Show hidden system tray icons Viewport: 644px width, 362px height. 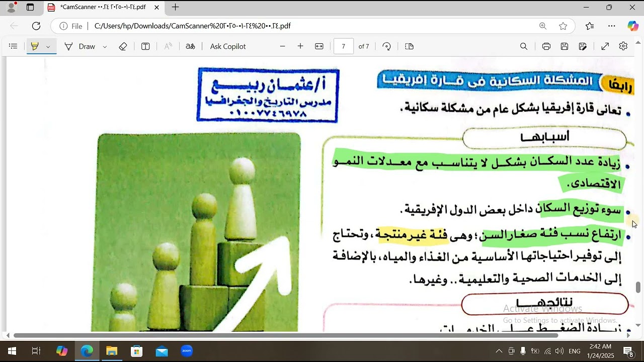(x=499, y=351)
